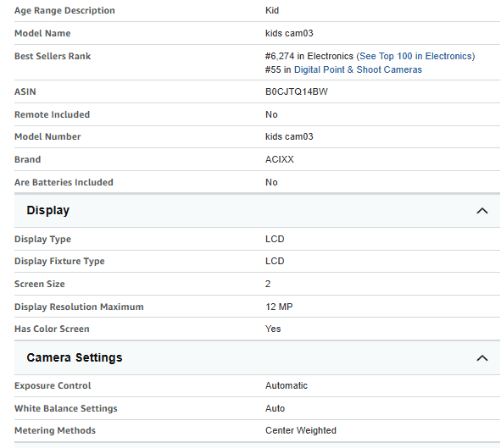Click the White Balance Settings label
Viewport: 501px width, 448px height.
[x=66, y=408]
